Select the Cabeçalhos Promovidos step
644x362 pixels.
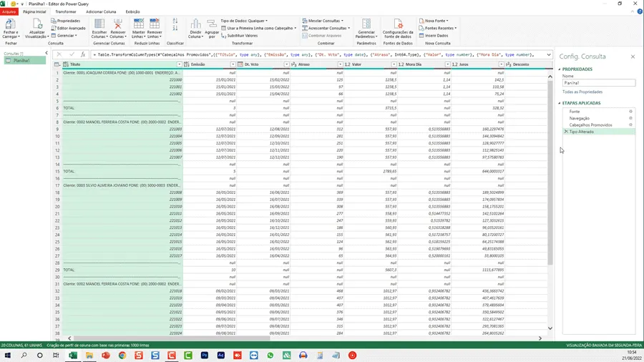tap(590, 124)
